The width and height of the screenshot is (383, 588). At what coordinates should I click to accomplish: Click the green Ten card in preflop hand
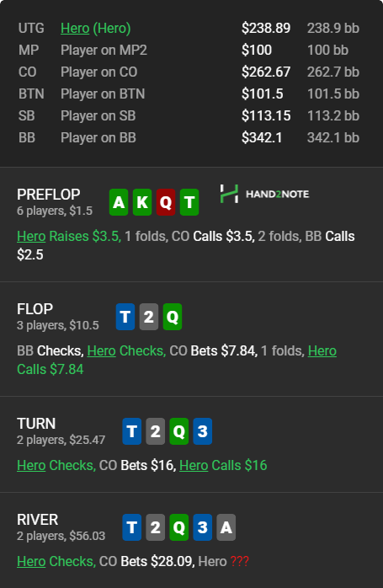(x=189, y=202)
